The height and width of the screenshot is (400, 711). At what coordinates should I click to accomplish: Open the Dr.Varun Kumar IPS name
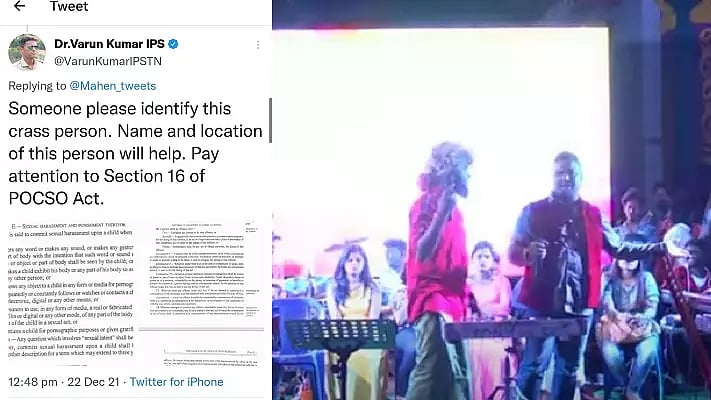(109, 44)
